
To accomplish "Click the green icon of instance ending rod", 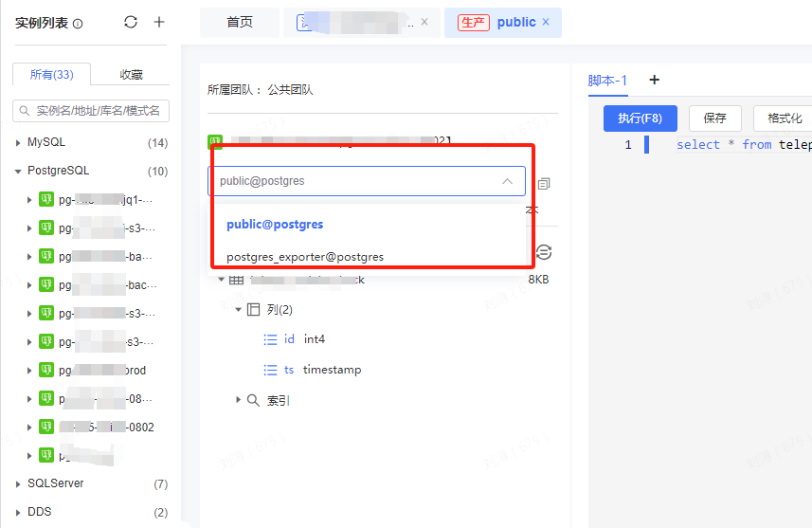I will (x=46, y=370).
